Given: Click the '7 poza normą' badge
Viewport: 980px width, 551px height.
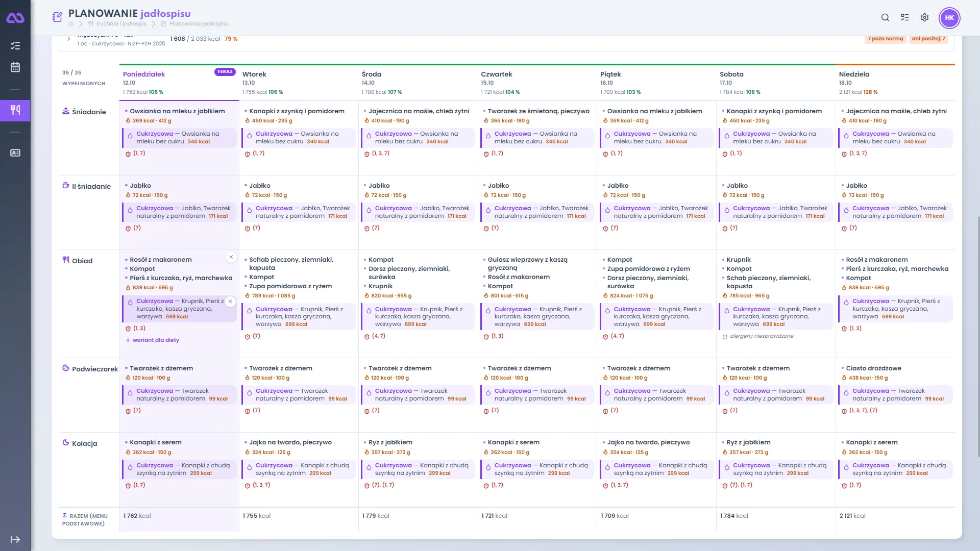Looking at the screenshot, I should (x=886, y=39).
